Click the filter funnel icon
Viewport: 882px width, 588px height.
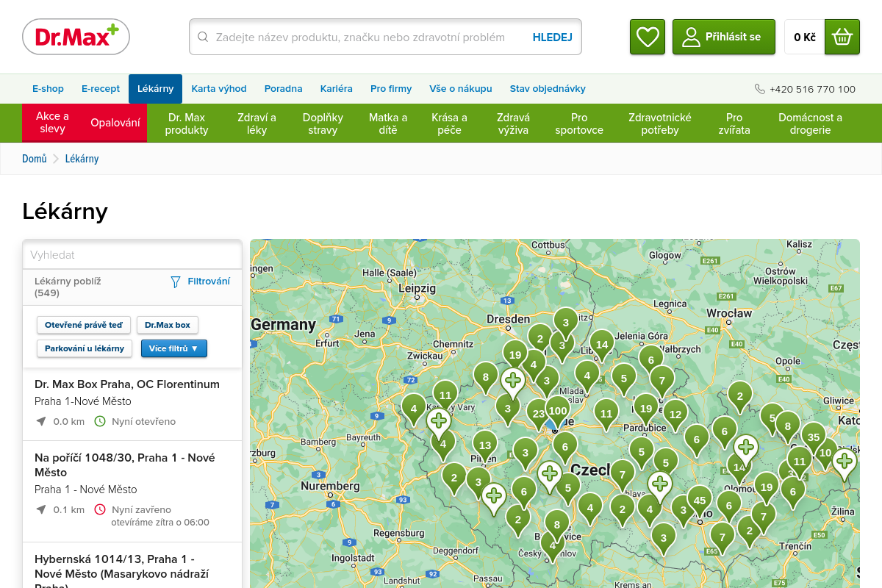point(175,282)
